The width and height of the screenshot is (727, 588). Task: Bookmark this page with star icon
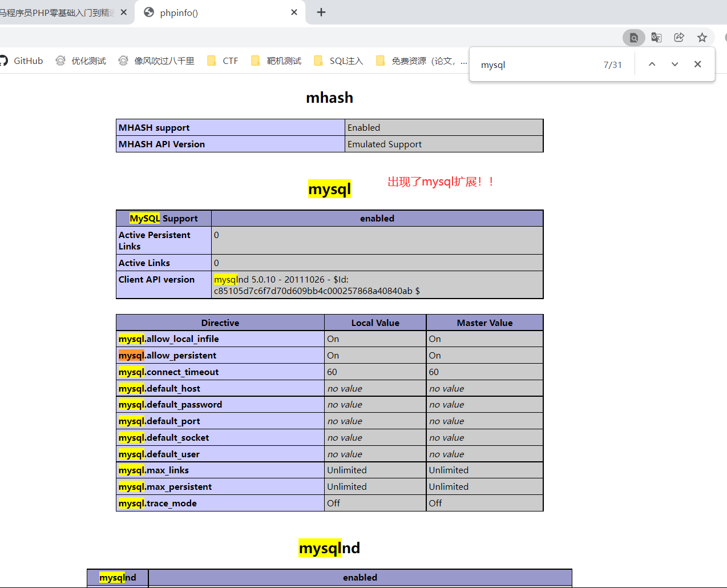pyautogui.click(x=702, y=38)
